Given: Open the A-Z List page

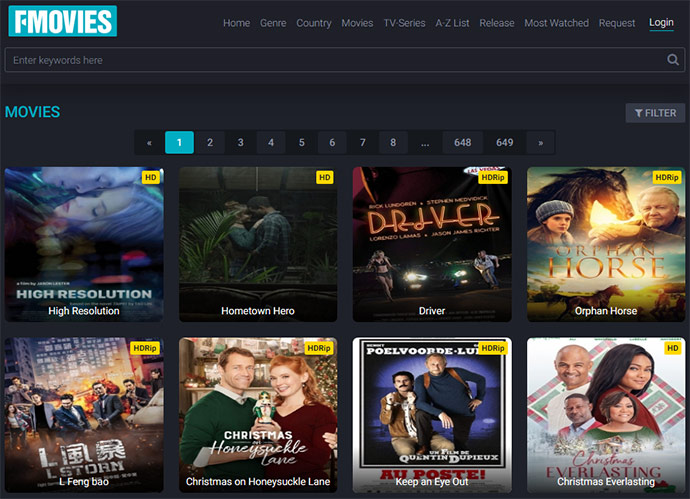Looking at the screenshot, I should pyautogui.click(x=452, y=23).
